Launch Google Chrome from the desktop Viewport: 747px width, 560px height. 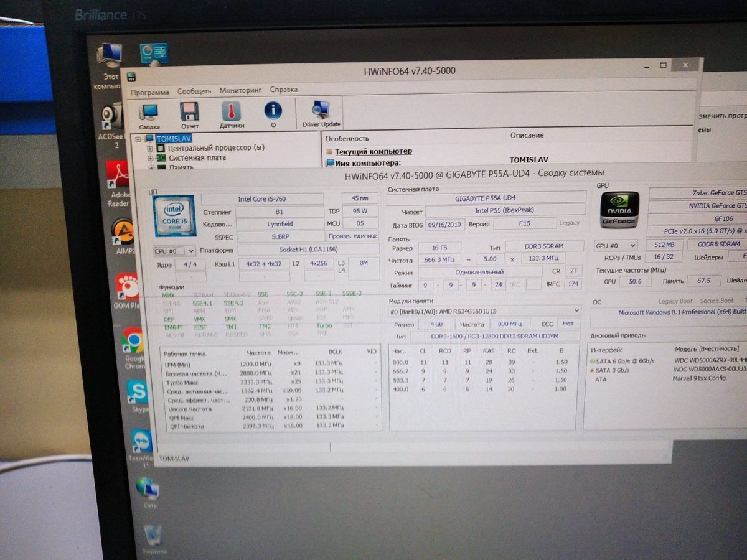[x=132, y=347]
